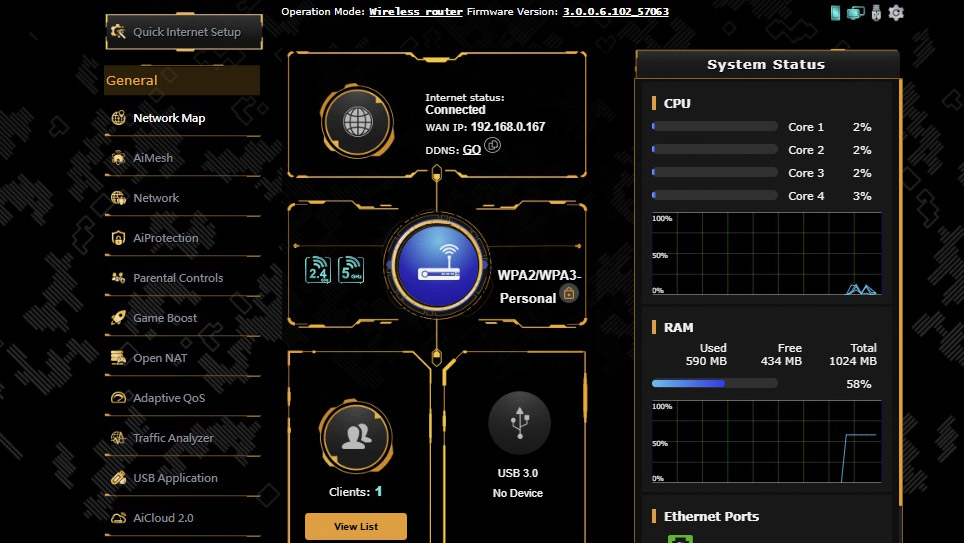
Task: Click the security lock icon beside WPA2/WPA3-Personal
Action: pyautogui.click(x=569, y=294)
